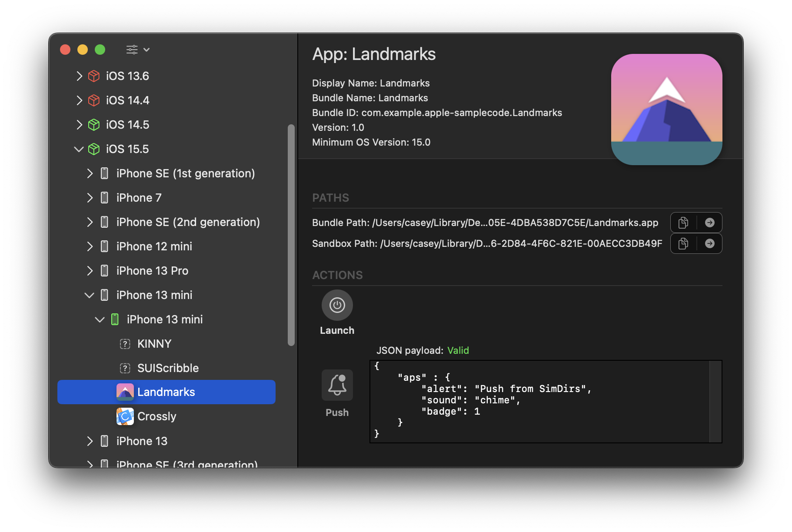The height and width of the screenshot is (532, 792).
Task: Click the Version: 1.0 text
Action: coord(338,127)
